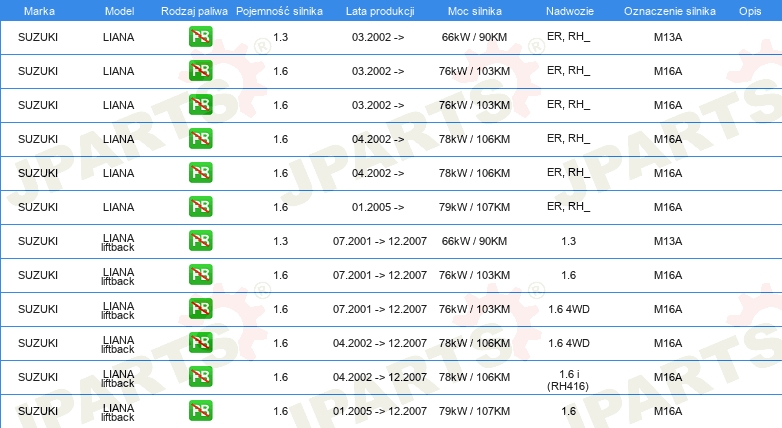Screen dimensions: 782x428
Task: Select '1.6 4WD' body in the 76kW row
Action: [x=569, y=309]
